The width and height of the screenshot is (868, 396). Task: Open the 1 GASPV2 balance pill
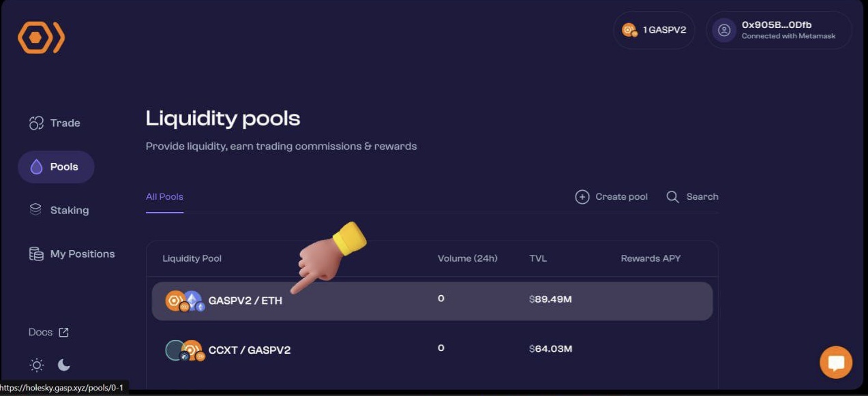(x=654, y=30)
